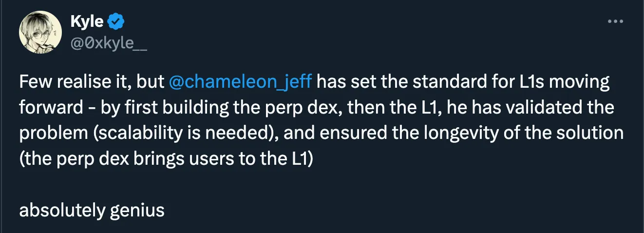644x233 pixels.
Task: Open the @chameleon_jeff mention link
Action: 240,81
